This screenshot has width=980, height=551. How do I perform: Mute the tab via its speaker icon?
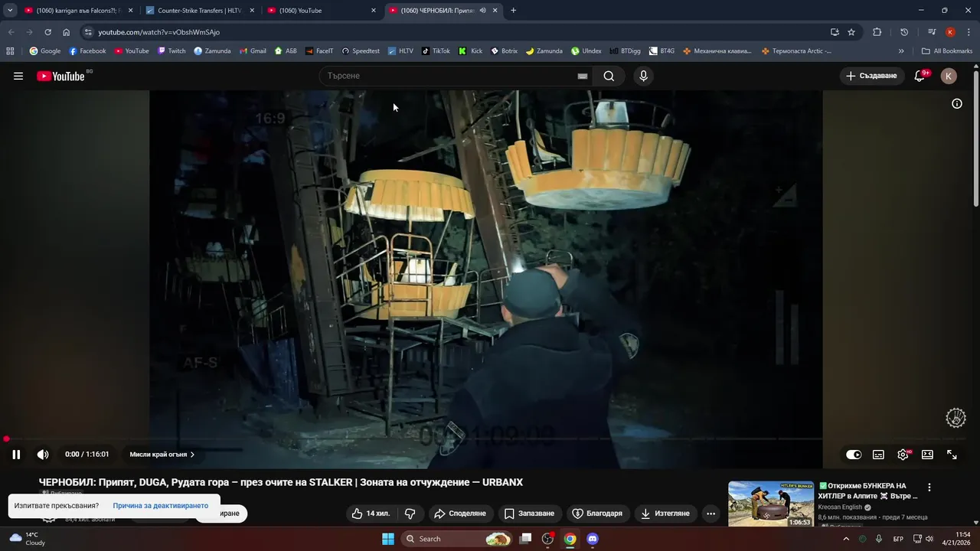482,11
